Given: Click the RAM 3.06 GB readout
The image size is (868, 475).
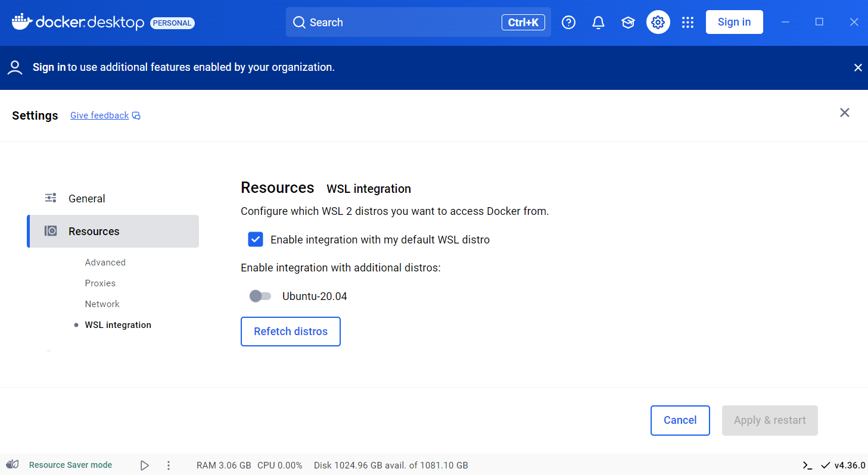Looking at the screenshot, I should (223, 465).
